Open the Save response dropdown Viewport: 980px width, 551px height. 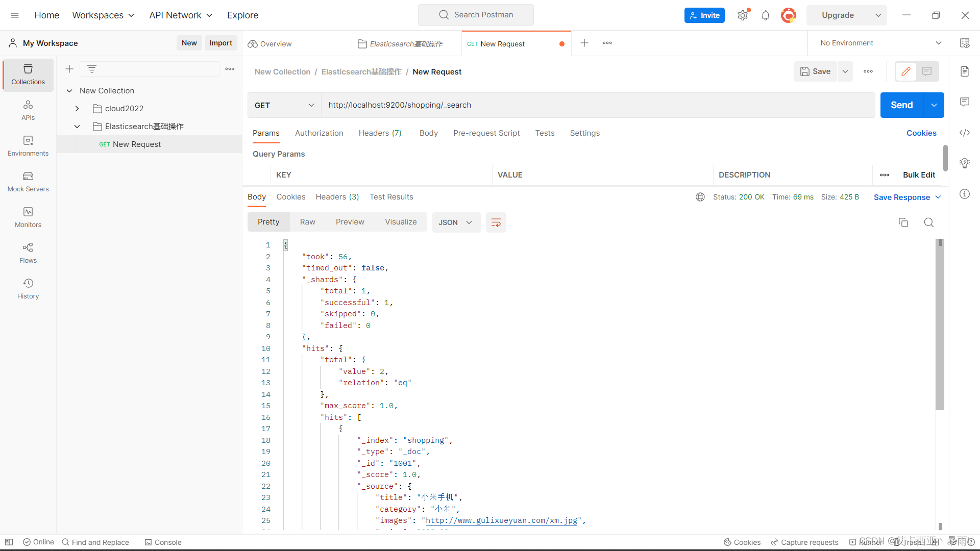point(938,197)
